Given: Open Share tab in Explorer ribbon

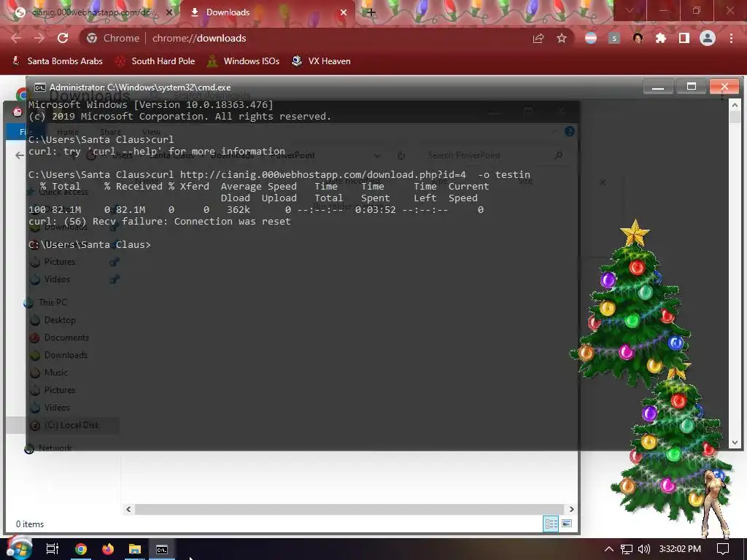Looking at the screenshot, I should (x=111, y=132).
